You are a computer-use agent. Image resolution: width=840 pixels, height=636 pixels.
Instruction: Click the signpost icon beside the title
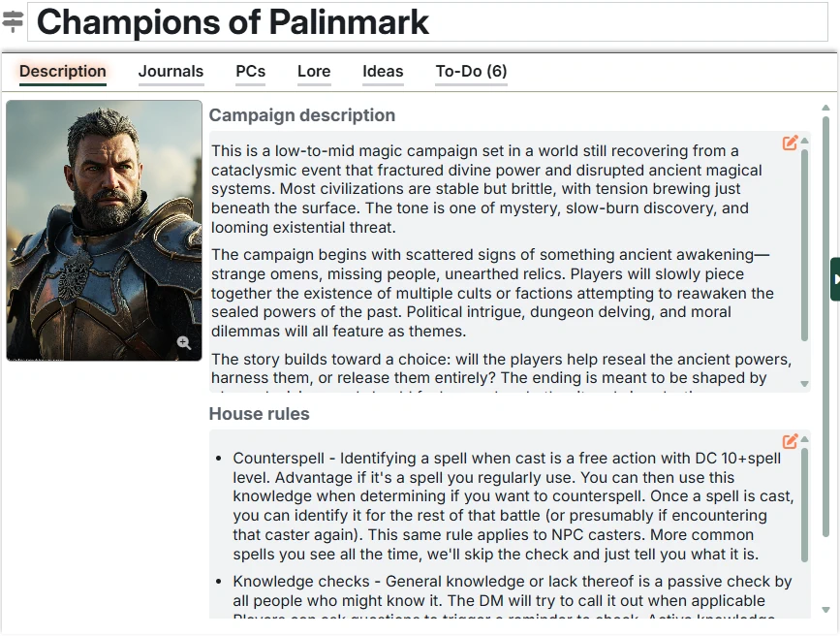click(13, 21)
